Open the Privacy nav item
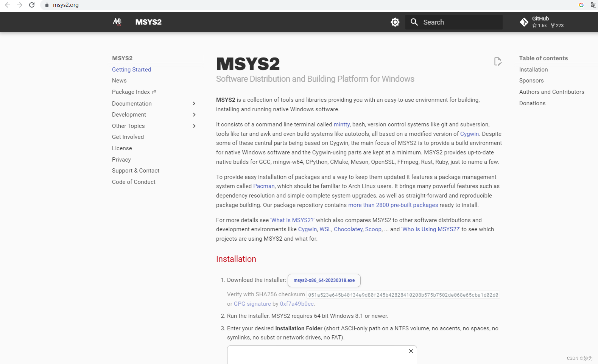This screenshot has height=364, width=598. point(121,160)
